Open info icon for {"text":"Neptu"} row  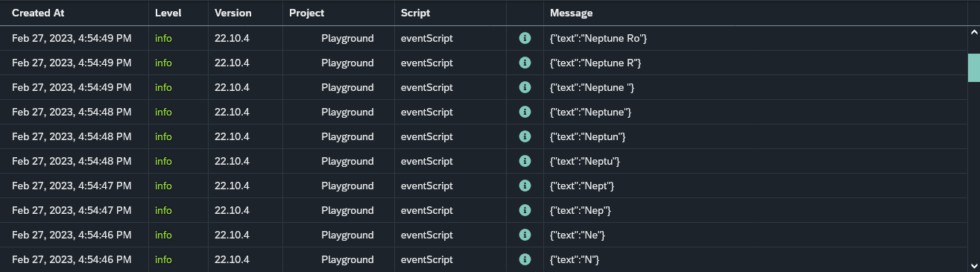[525, 161]
